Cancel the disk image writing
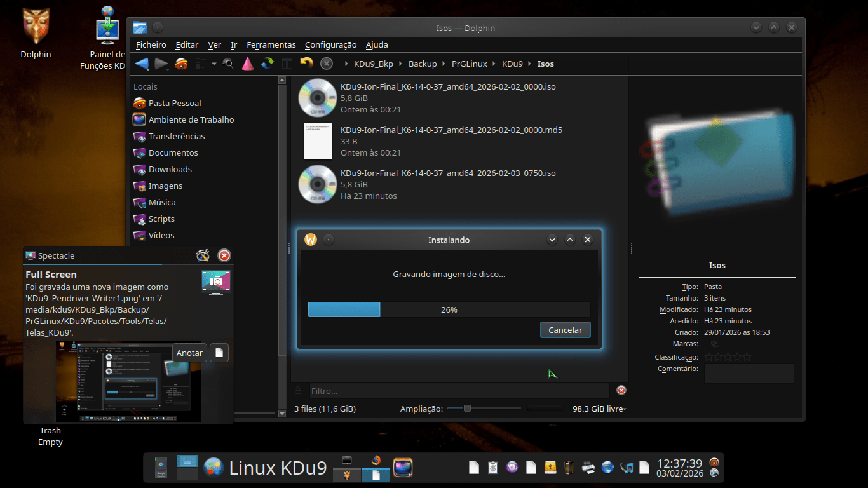The height and width of the screenshot is (488, 868). 565,330
